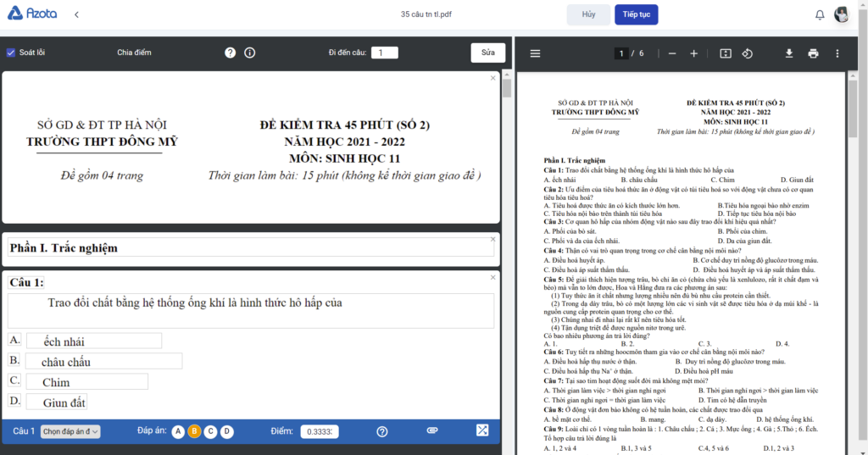Viewport: 868px width, 455px height.
Task: Click the Điểm score input field
Action: [320, 432]
